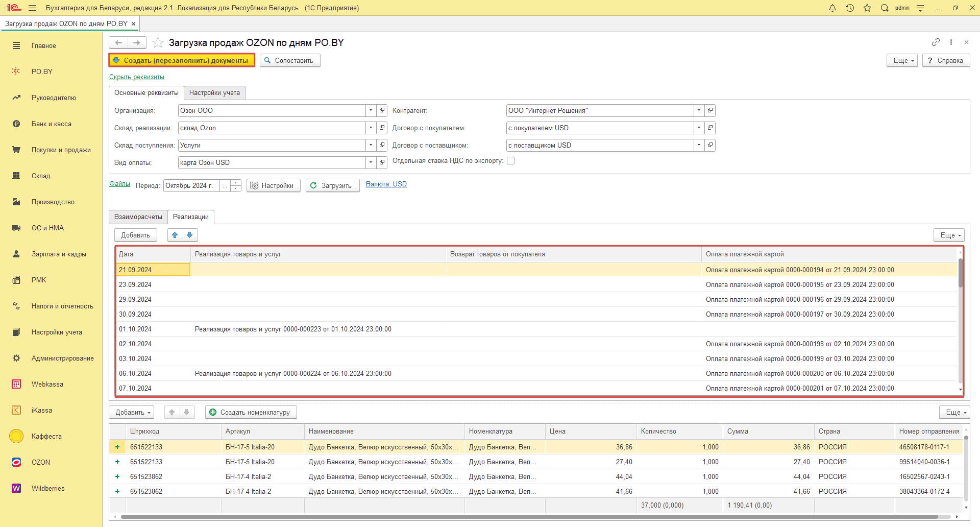Open с покупателем USD contract icon
980x527 pixels.
coord(710,128)
